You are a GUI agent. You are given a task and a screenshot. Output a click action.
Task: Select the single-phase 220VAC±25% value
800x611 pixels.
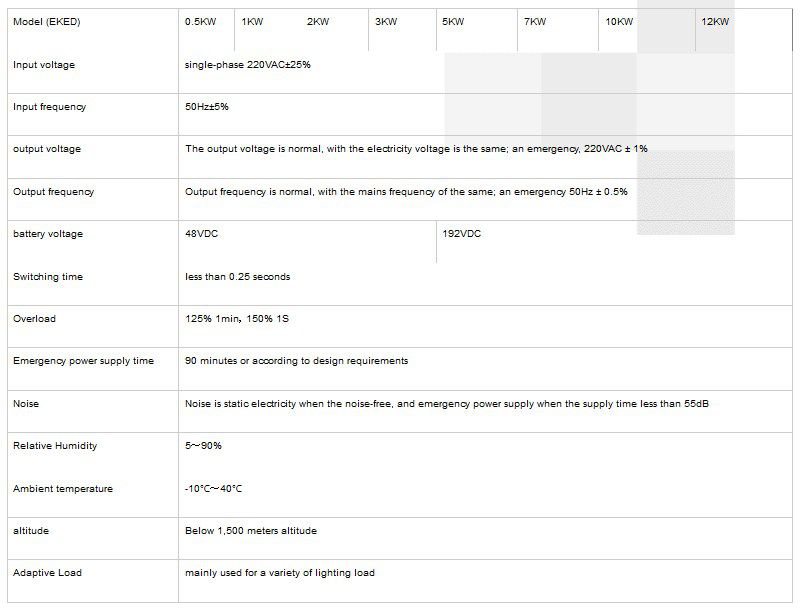[x=254, y=65]
